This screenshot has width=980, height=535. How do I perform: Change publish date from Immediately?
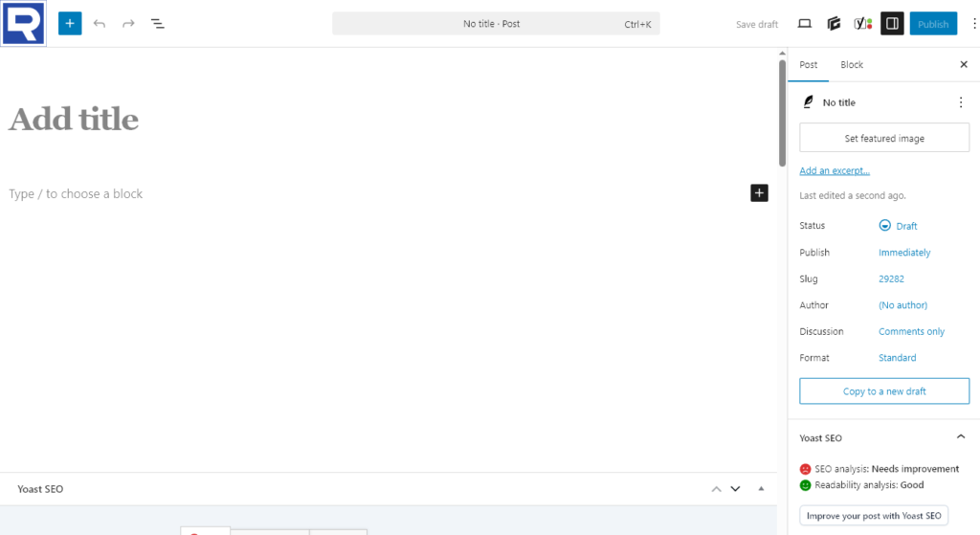point(904,253)
